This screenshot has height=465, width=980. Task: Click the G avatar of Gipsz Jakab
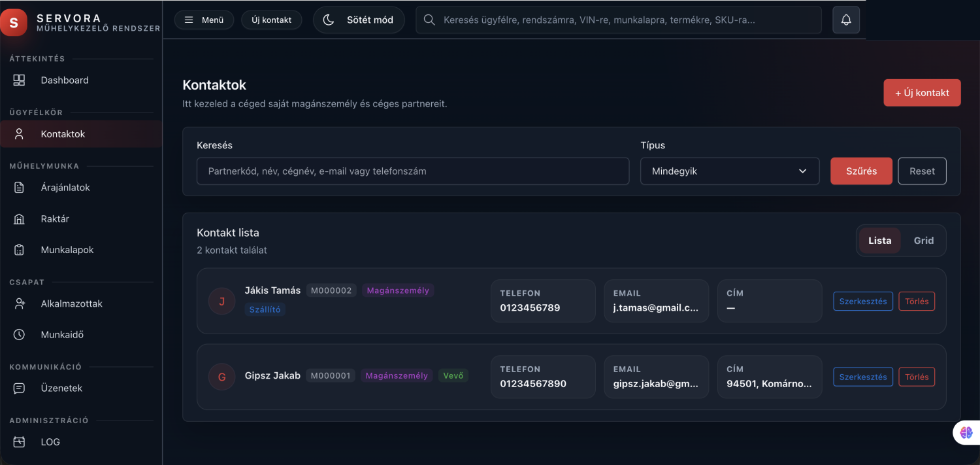click(221, 377)
